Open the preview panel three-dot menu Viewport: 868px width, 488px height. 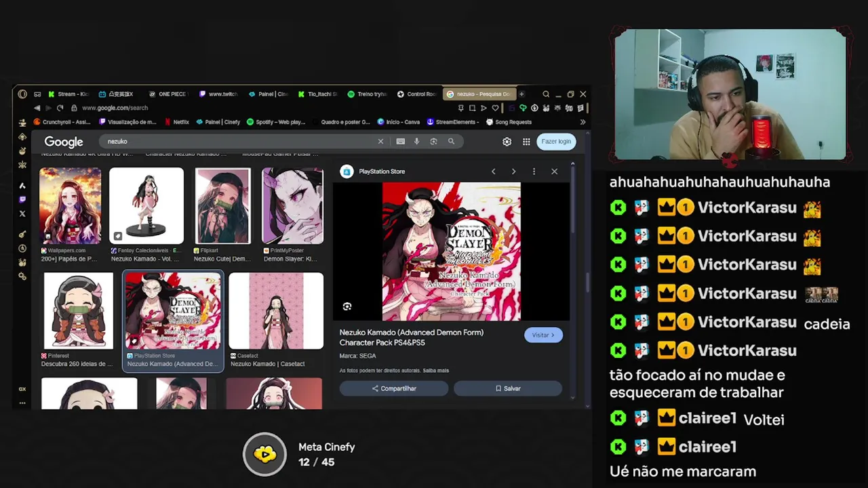(x=534, y=171)
